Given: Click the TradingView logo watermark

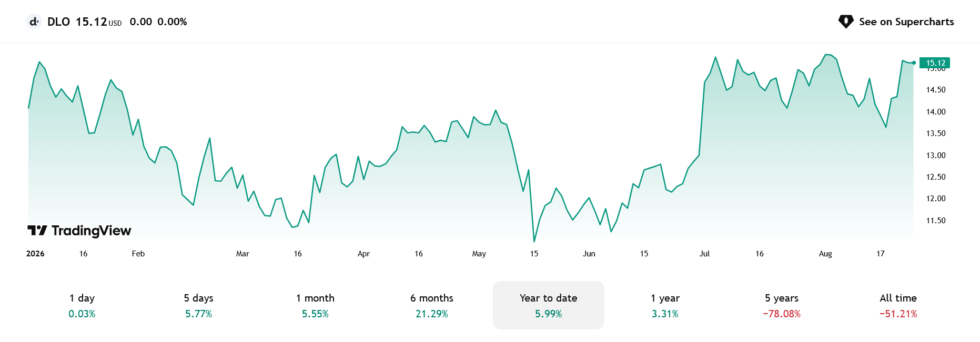Looking at the screenshot, I should (x=79, y=231).
